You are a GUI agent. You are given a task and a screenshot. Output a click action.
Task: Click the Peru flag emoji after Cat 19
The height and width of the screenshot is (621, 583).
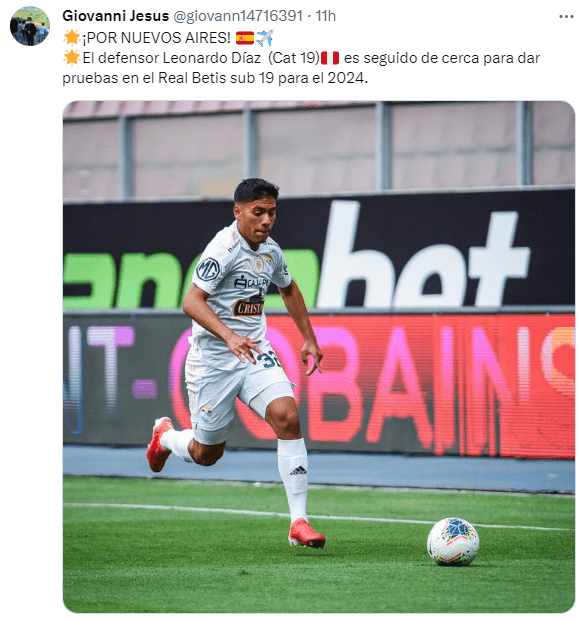click(x=330, y=58)
